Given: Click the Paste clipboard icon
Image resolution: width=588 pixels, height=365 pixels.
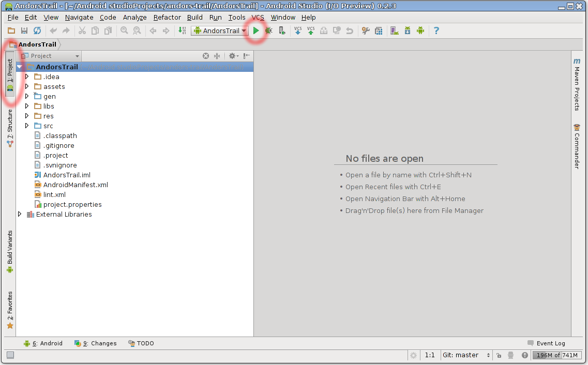Looking at the screenshot, I should tap(108, 31).
